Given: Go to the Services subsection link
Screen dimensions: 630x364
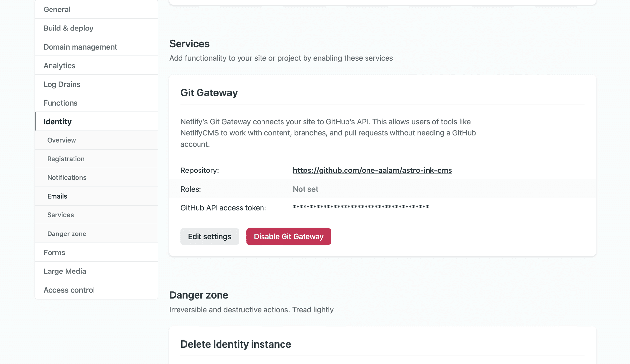Looking at the screenshot, I should tap(96, 215).
